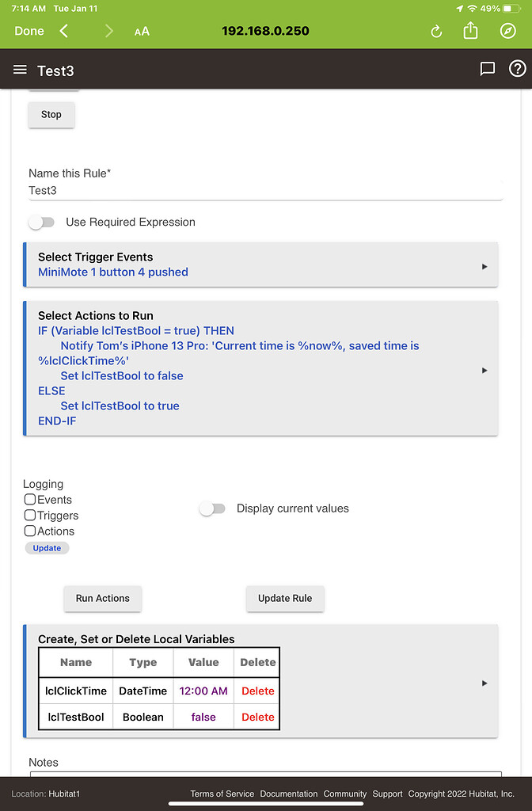Edit the Name this Rule field
The height and width of the screenshot is (811, 532).
point(265,191)
